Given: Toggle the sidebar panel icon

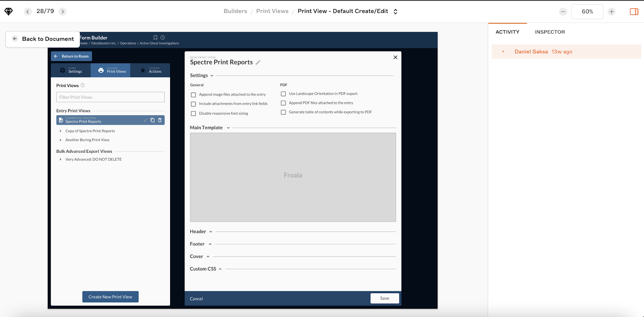Looking at the screenshot, I should point(634,12).
